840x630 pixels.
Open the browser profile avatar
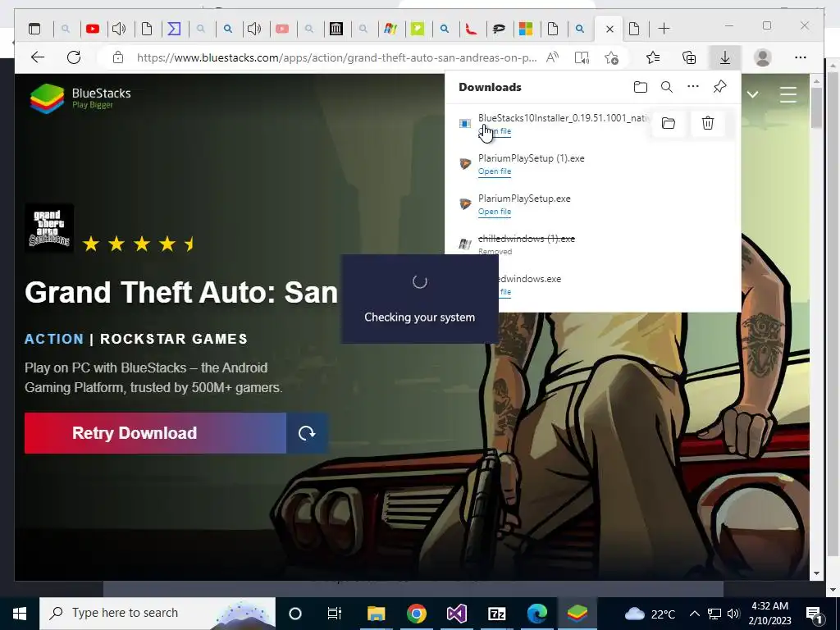762,57
